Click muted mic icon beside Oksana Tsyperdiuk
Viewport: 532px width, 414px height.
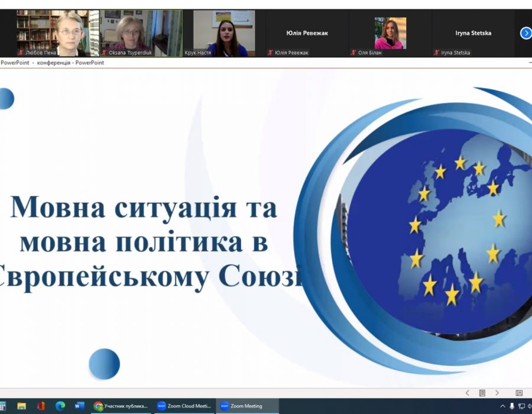(104, 53)
